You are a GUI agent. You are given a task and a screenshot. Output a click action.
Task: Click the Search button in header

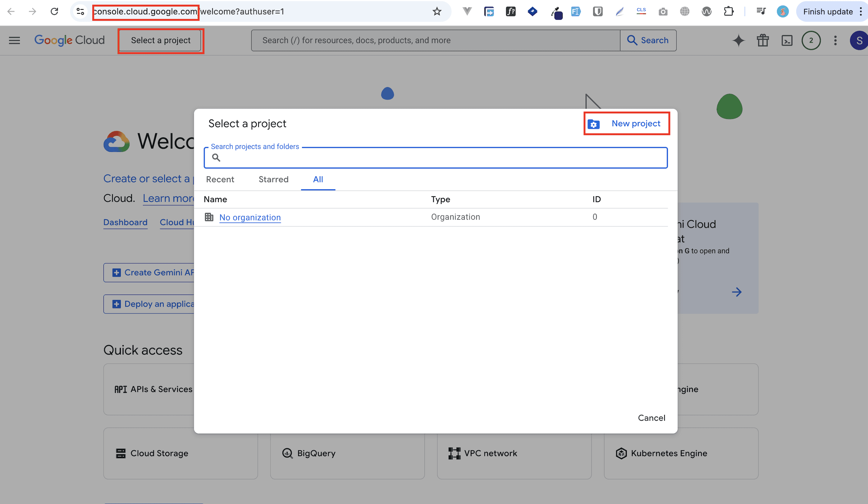tap(648, 40)
